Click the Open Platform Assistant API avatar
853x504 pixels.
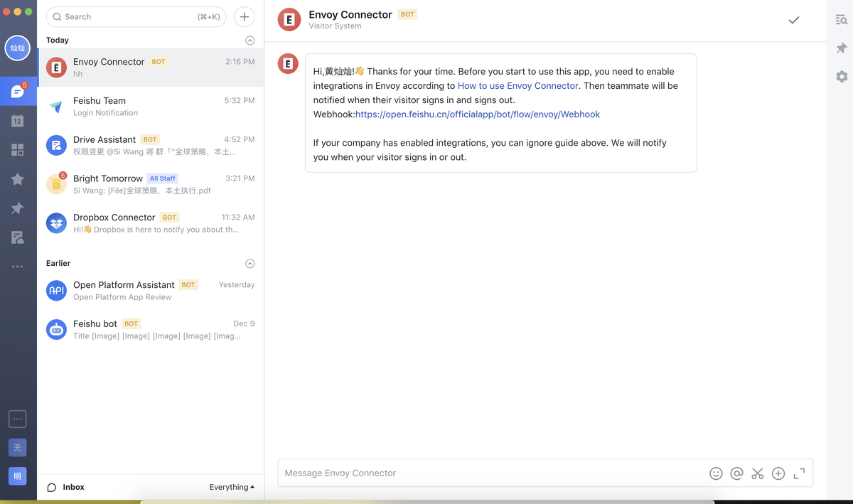click(x=56, y=291)
